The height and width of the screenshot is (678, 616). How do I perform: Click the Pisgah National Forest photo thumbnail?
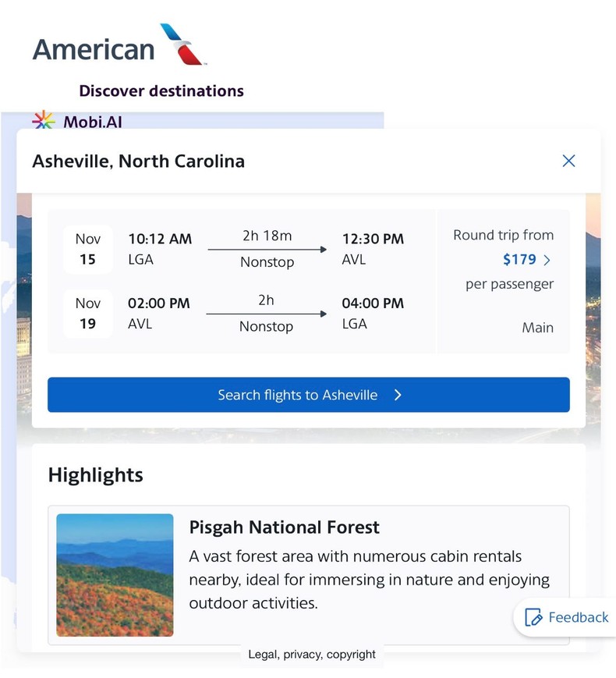point(114,576)
